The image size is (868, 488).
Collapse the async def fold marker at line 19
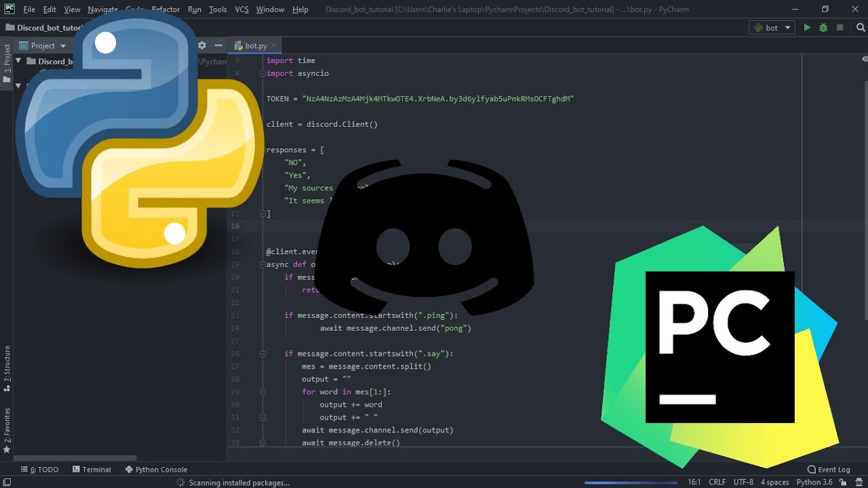point(262,264)
